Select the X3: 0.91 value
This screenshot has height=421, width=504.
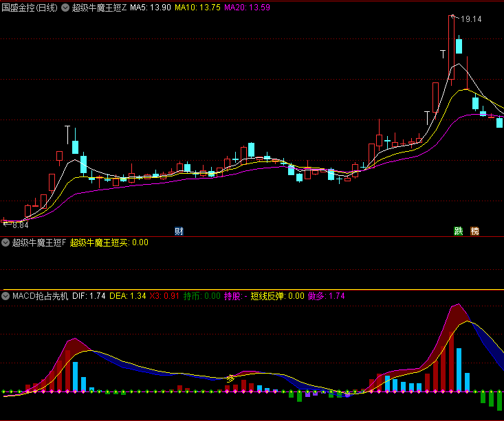164,296
